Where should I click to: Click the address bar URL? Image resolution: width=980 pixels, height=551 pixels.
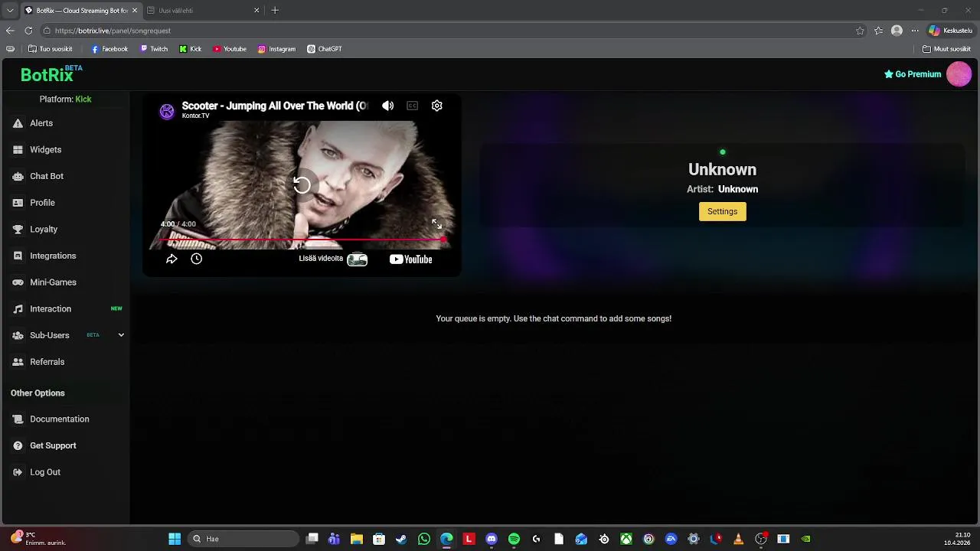(x=113, y=31)
